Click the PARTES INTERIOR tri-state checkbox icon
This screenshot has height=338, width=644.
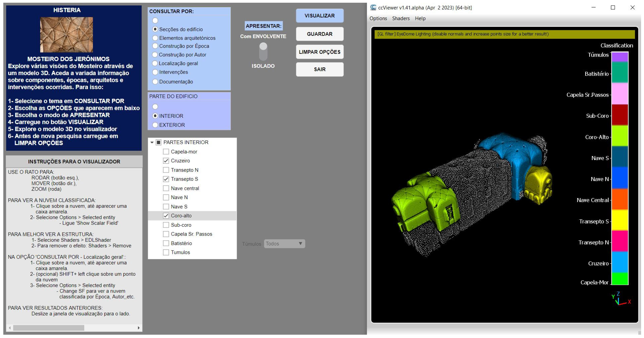pyautogui.click(x=158, y=142)
